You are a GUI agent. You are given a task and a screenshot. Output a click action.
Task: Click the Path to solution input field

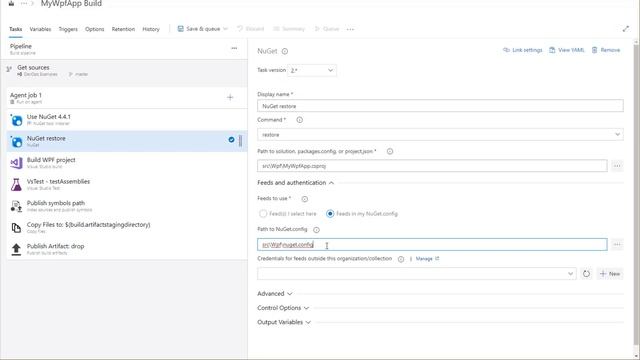click(432, 166)
